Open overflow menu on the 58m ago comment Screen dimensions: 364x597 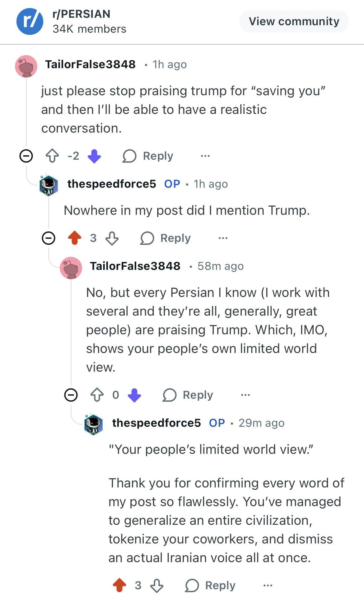click(245, 395)
